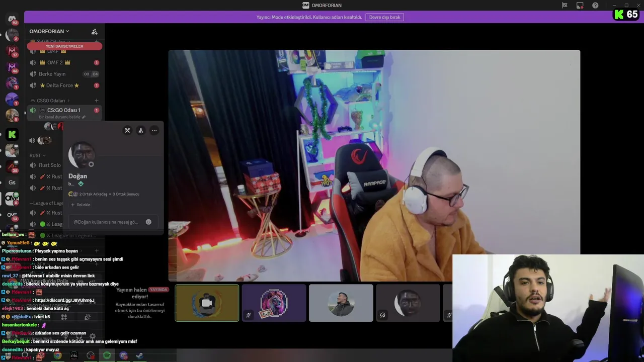The width and height of the screenshot is (644, 362).
Task: Open Steam from the taskbar
Action: (140, 355)
